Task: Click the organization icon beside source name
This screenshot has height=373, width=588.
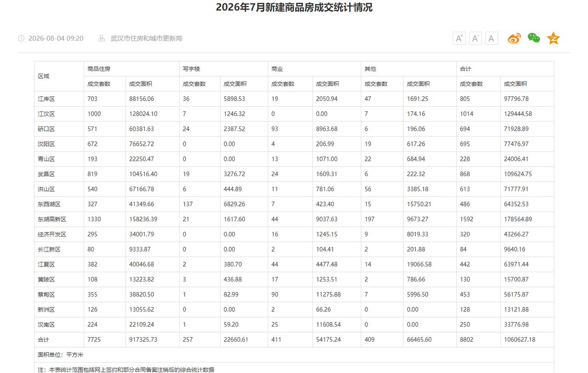Action: coord(102,38)
